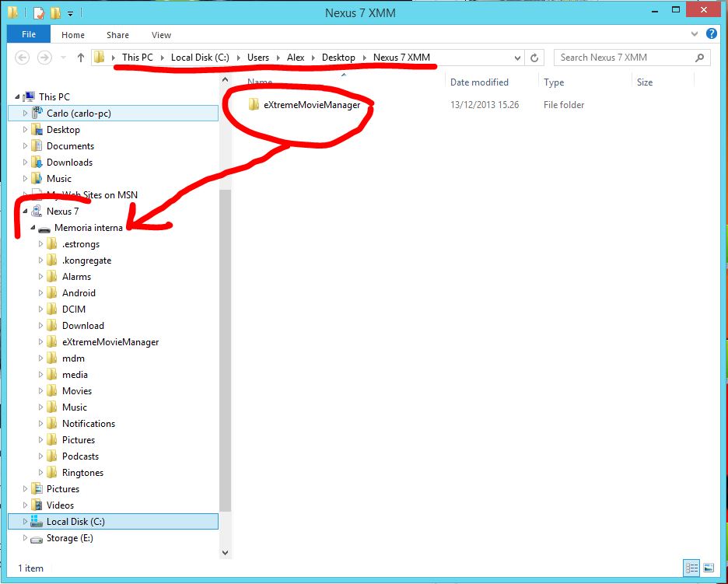This screenshot has width=728, height=584.
Task: Switch to the View ribbon tab
Action: click(x=161, y=35)
